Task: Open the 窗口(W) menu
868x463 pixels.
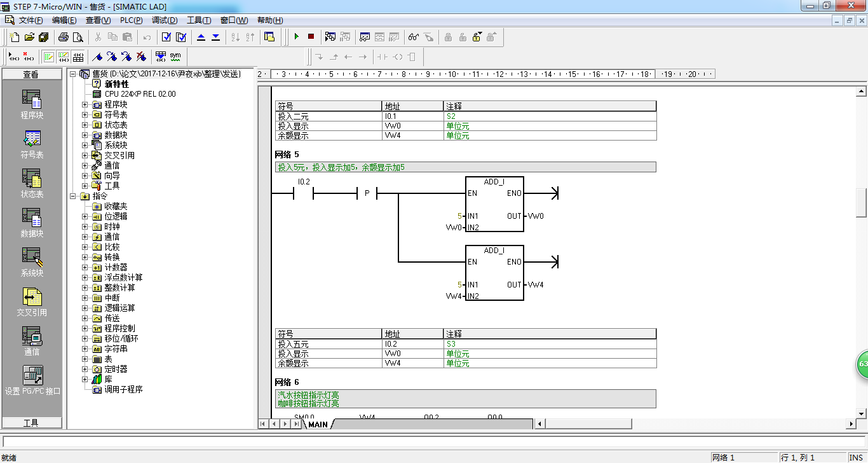Action: 234,20
